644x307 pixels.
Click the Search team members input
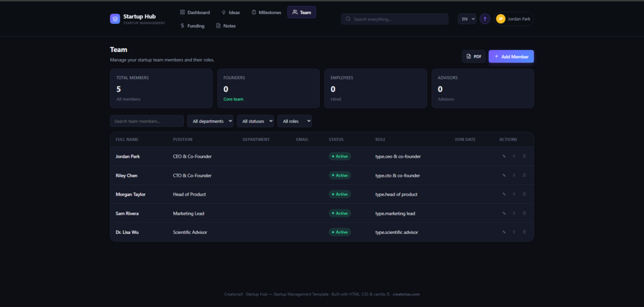(147, 121)
